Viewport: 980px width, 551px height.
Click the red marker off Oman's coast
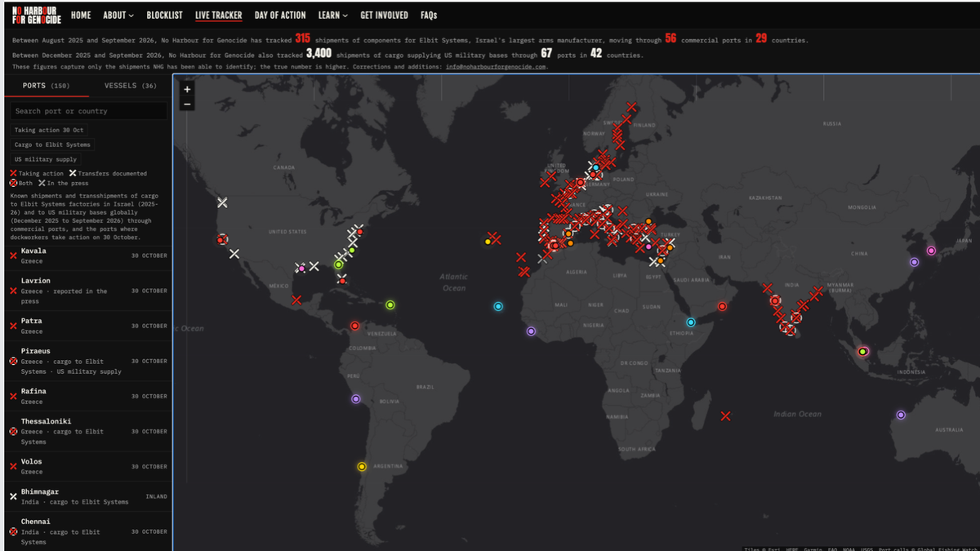(x=722, y=307)
